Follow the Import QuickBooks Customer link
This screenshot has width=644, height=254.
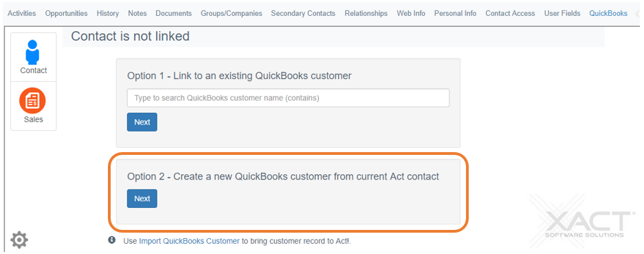[x=189, y=241]
